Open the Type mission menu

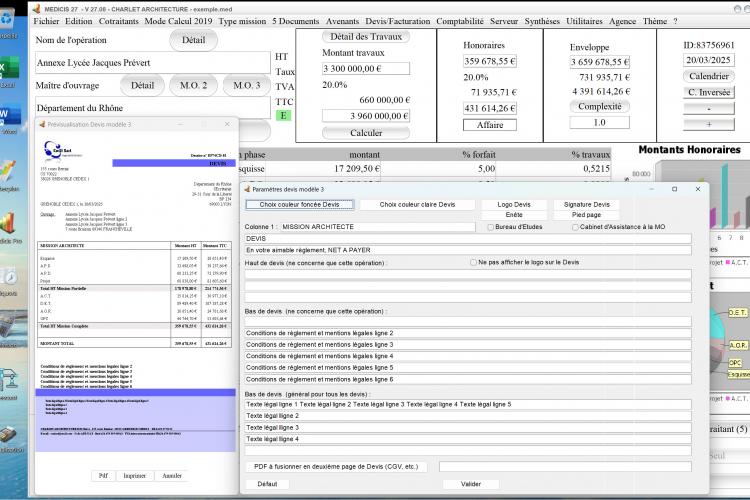[x=242, y=21]
